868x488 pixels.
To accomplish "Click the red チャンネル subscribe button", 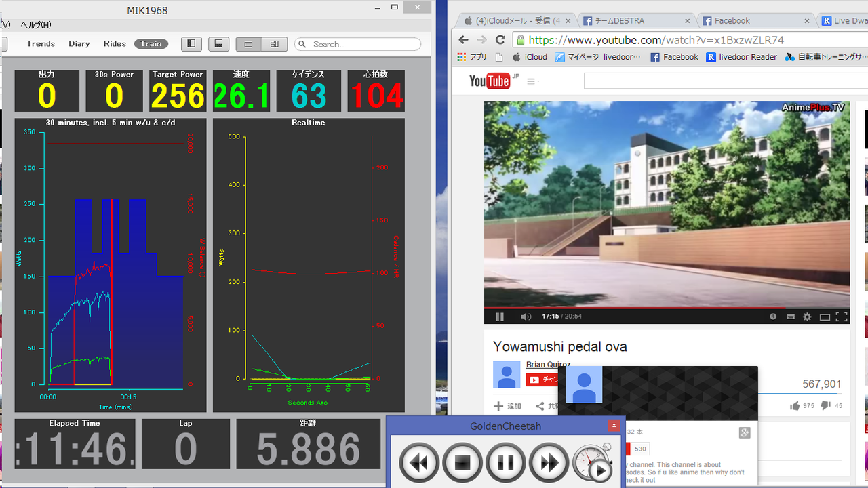I will pos(542,380).
